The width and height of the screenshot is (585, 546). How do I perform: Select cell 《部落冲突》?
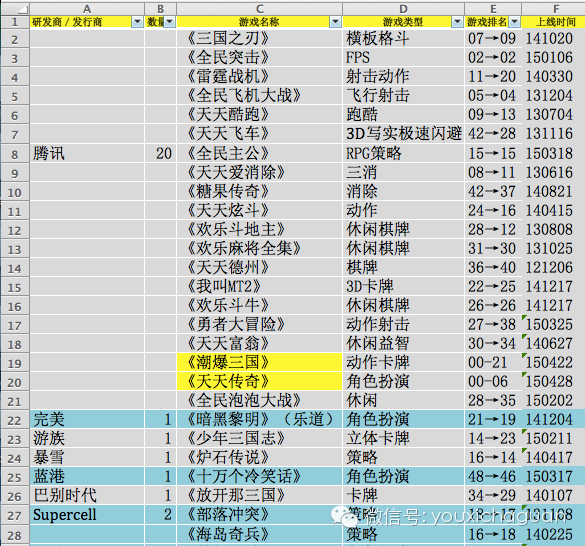pyautogui.click(x=260, y=515)
